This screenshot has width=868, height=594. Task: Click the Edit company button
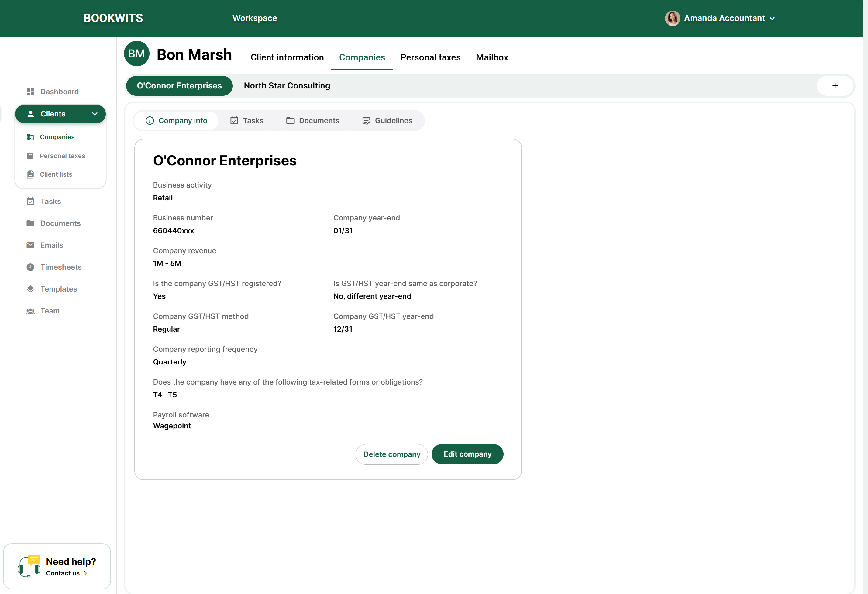467,454
